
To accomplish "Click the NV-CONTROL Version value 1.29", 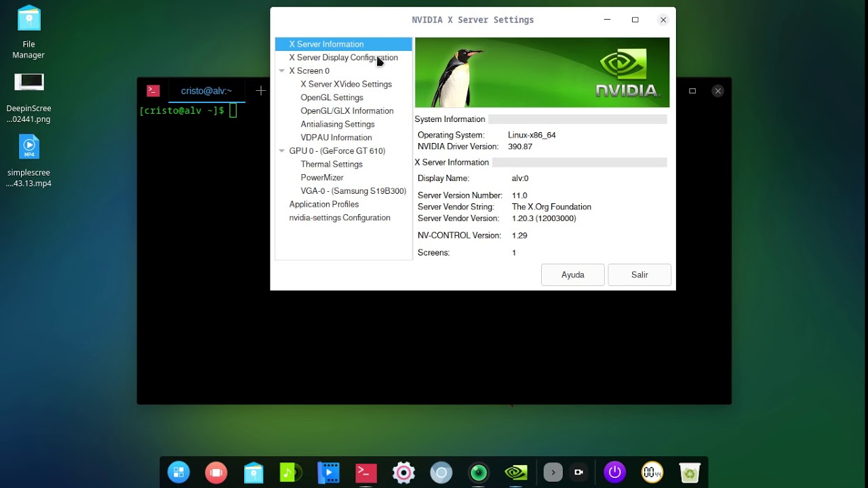I will coord(519,235).
